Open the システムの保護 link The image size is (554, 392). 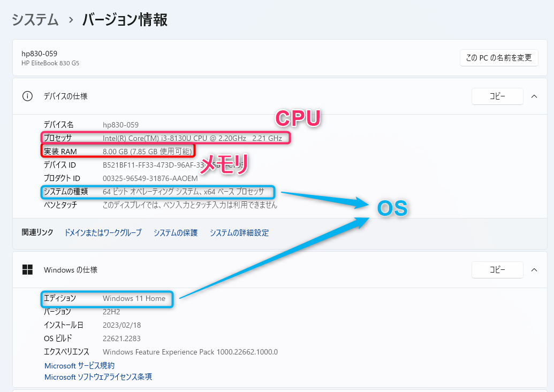click(x=176, y=233)
